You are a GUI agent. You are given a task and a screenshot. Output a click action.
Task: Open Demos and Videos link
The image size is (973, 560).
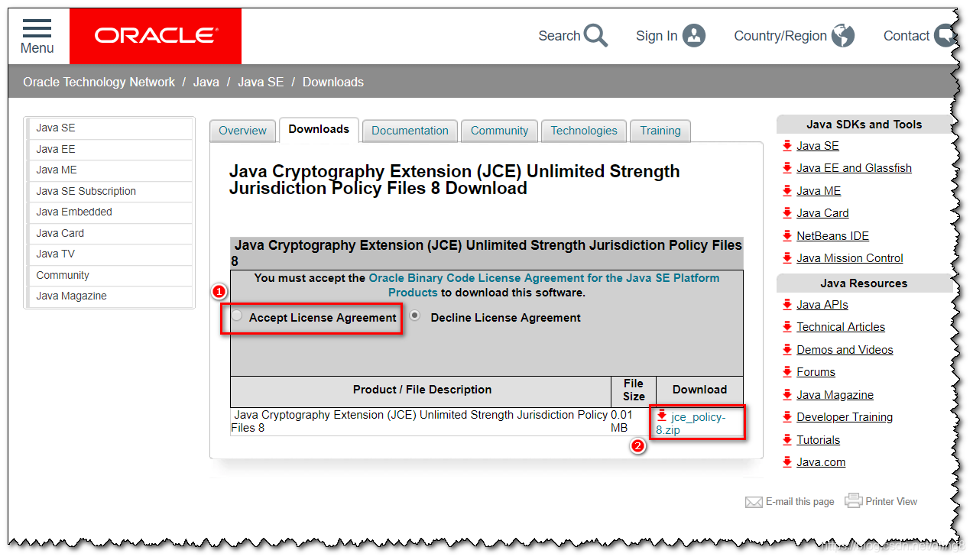845,350
